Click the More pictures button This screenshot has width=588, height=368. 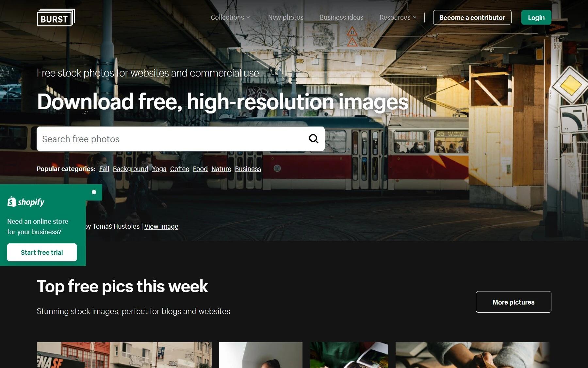coord(514,302)
